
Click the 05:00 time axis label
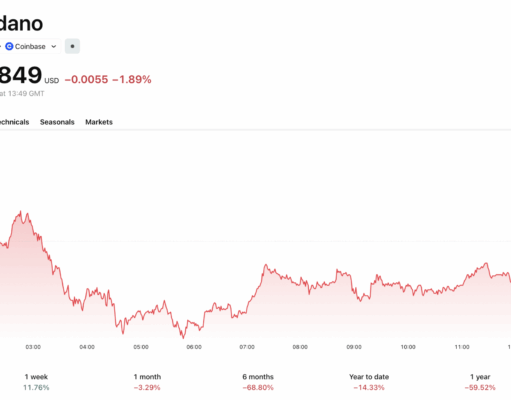click(141, 347)
